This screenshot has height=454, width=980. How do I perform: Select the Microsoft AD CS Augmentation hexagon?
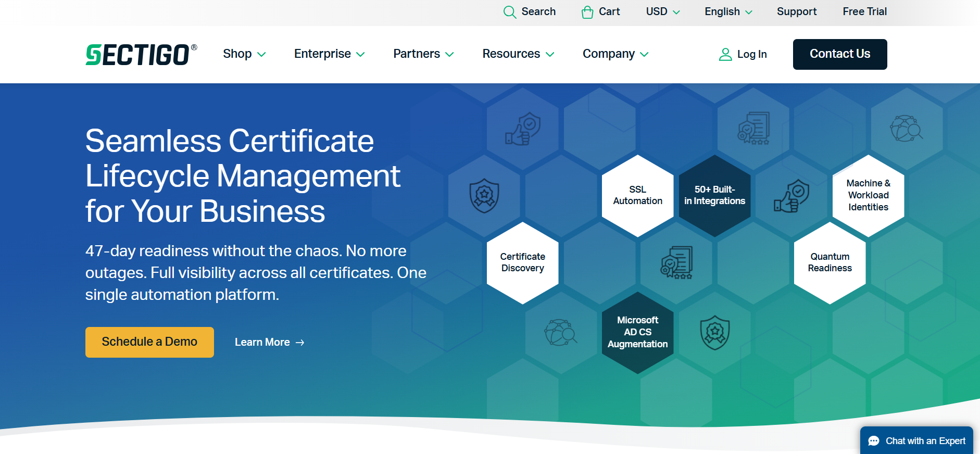click(638, 333)
